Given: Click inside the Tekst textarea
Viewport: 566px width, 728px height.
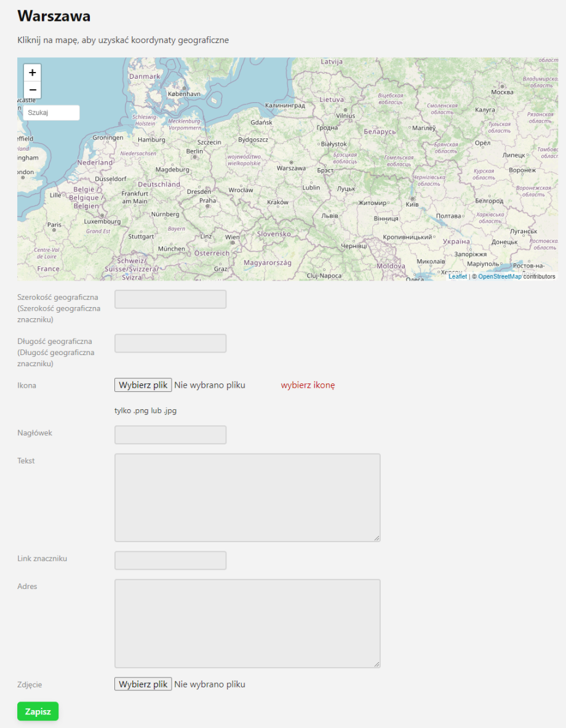Looking at the screenshot, I should pyautogui.click(x=247, y=497).
